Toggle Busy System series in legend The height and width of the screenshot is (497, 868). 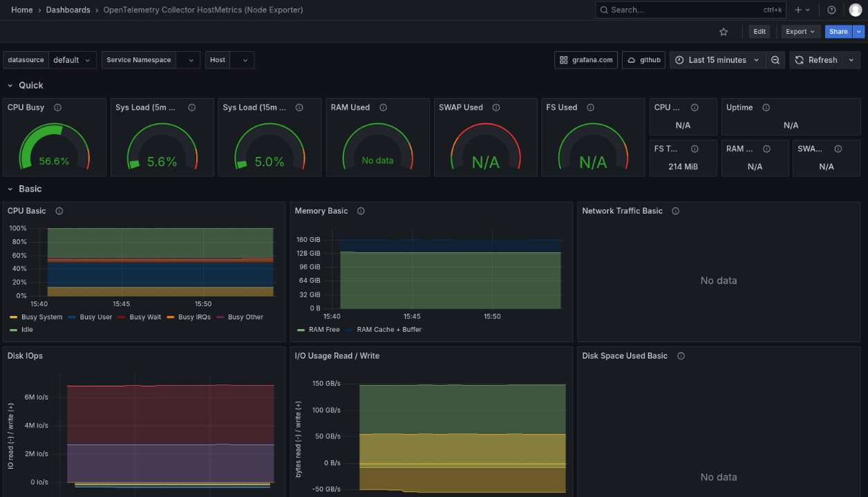(x=41, y=317)
